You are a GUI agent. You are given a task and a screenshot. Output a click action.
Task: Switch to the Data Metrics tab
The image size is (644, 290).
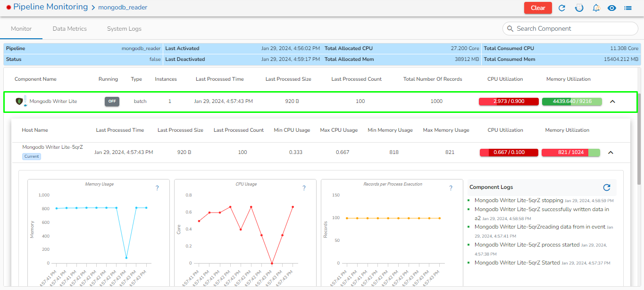tap(70, 29)
